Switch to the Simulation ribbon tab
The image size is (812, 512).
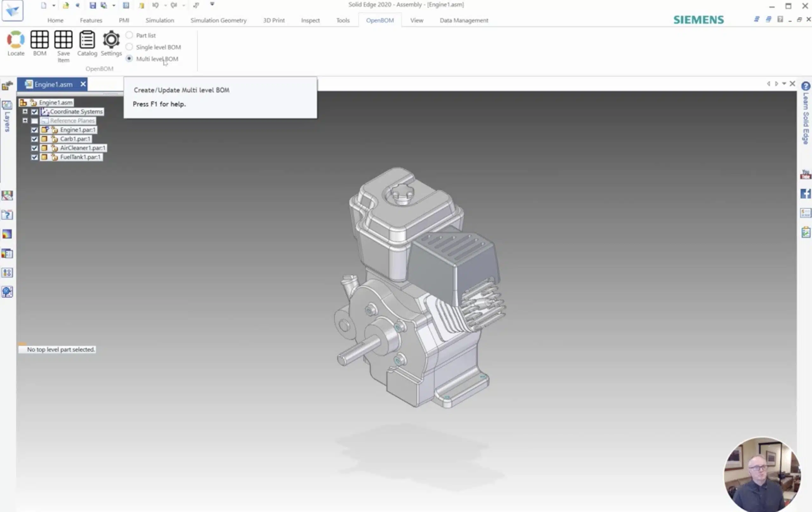(x=160, y=20)
